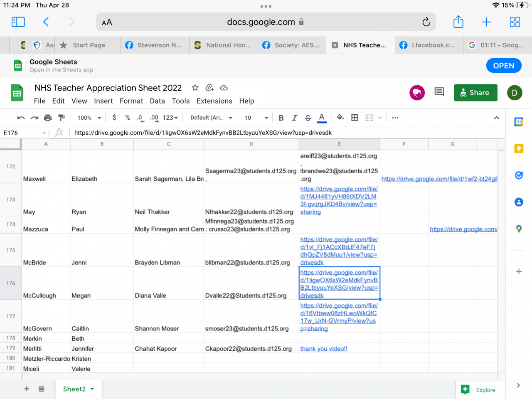Open Google Keep in side panel
This screenshot has width=532, height=399.
[x=519, y=149]
